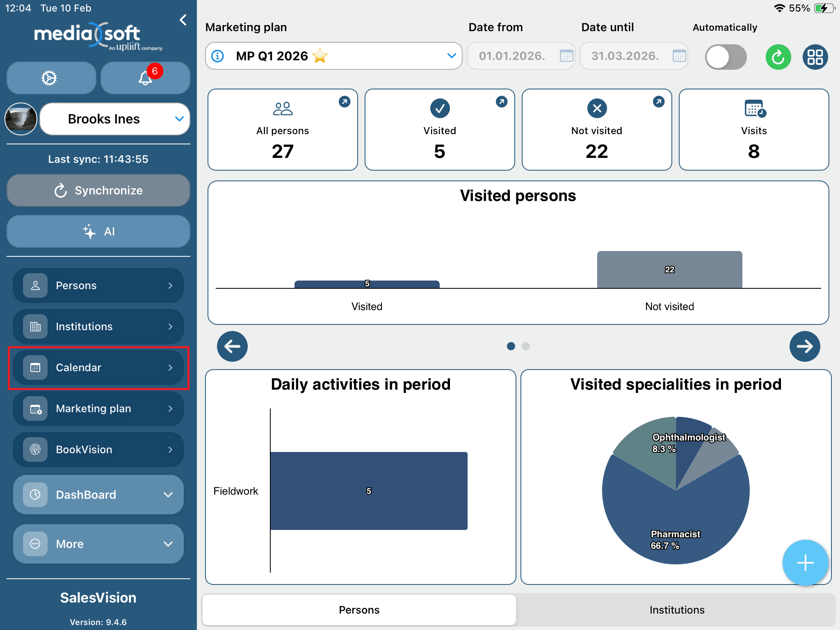Collapse sidebar with the back chevron
The image size is (840, 630).
(x=183, y=20)
